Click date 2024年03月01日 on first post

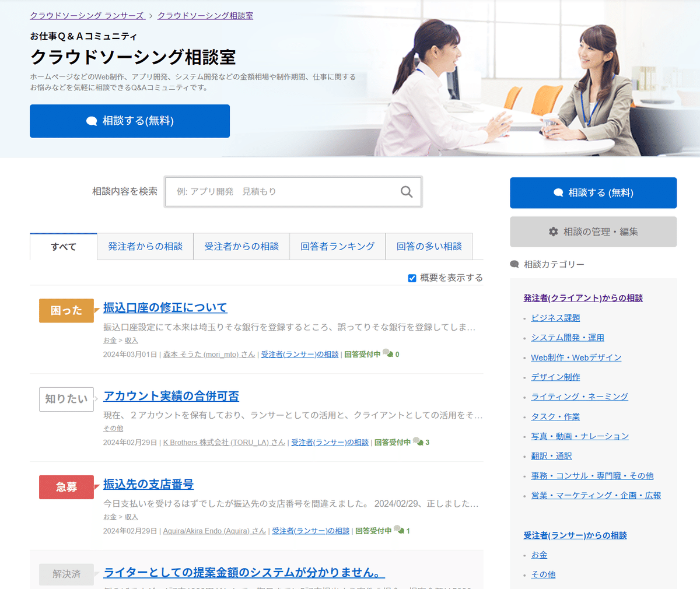point(130,354)
